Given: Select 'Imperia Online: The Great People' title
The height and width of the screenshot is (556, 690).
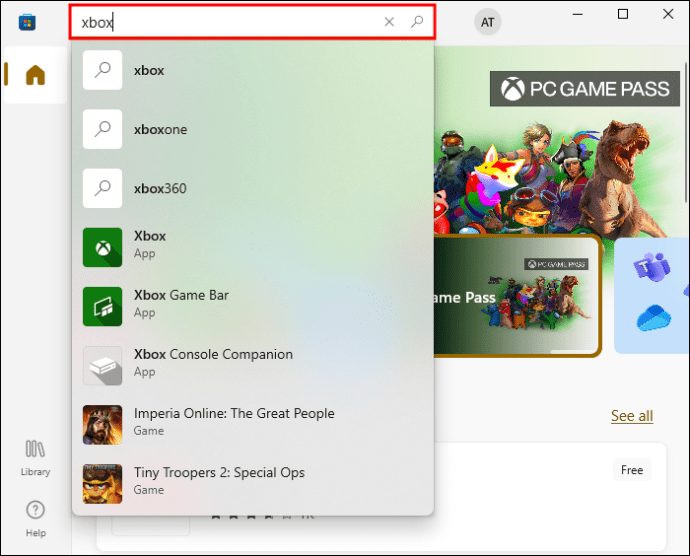Looking at the screenshot, I should pyautogui.click(x=234, y=413).
